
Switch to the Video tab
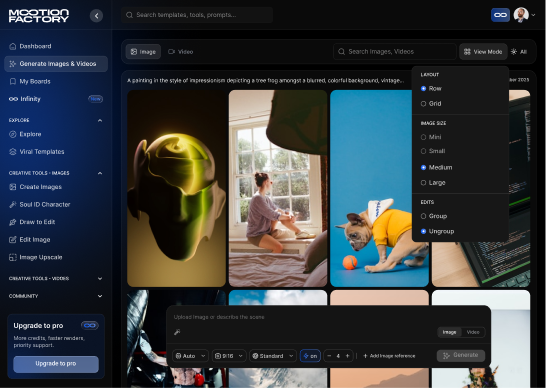coord(180,52)
